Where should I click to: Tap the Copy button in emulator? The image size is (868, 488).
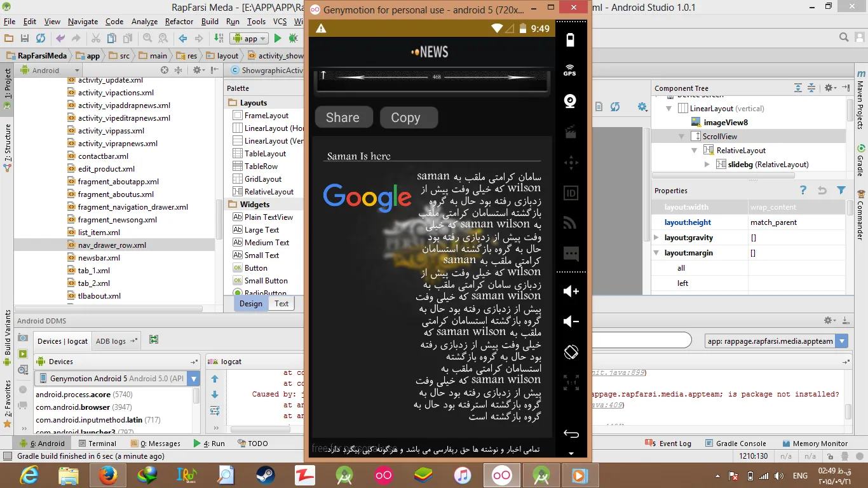[409, 118]
